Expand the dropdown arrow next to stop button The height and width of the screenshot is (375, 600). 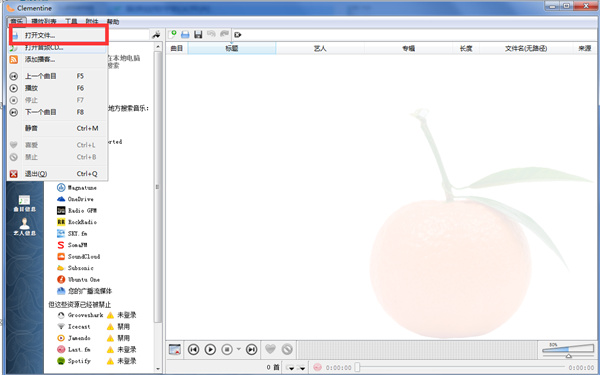(239, 349)
